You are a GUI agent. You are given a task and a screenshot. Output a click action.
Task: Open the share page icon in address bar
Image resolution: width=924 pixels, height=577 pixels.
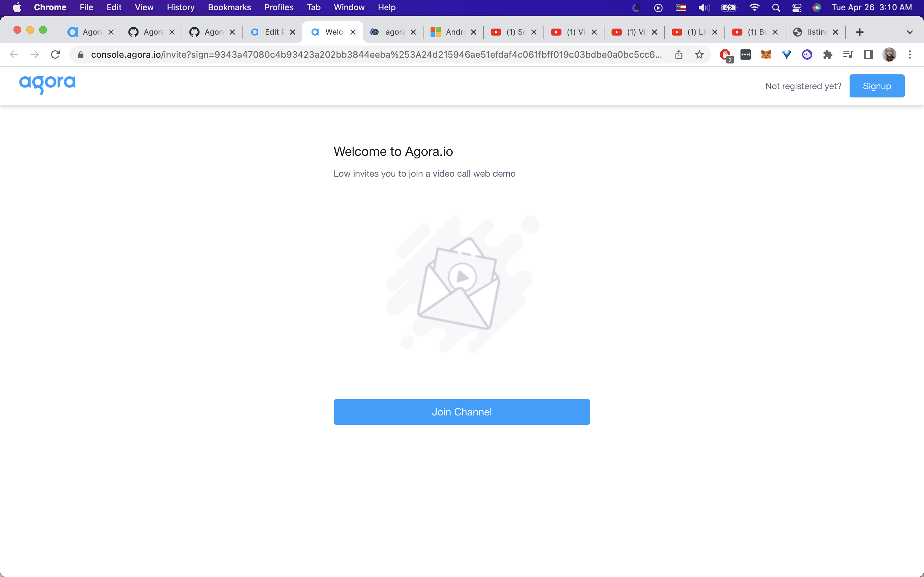pyautogui.click(x=679, y=54)
